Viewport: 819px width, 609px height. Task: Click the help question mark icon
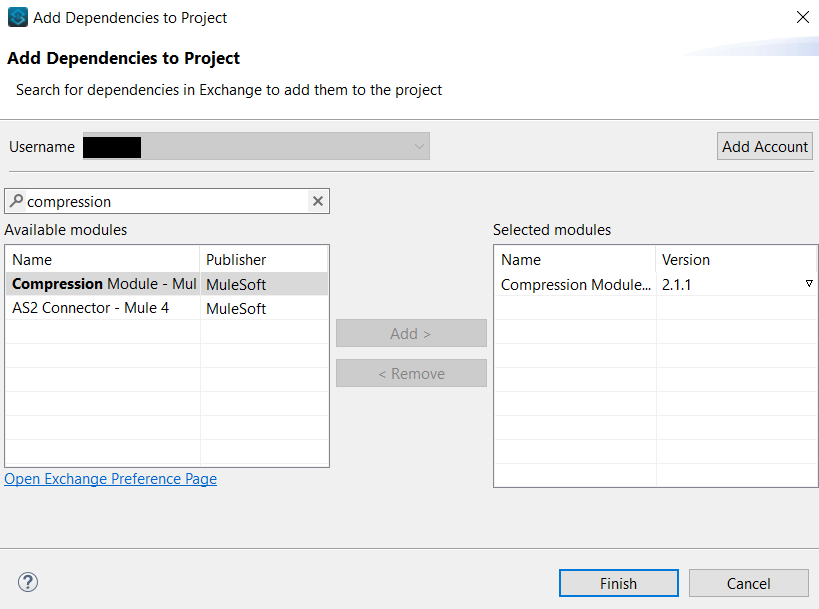[28, 582]
